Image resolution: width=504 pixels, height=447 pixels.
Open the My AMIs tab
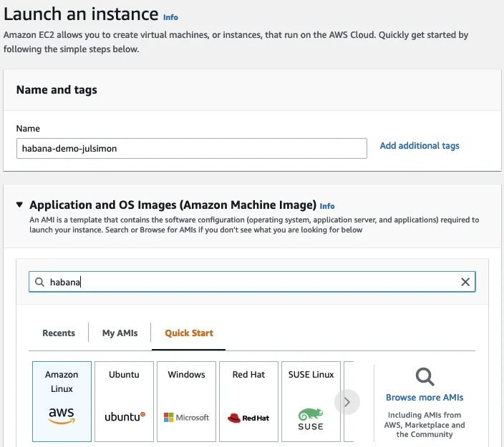pos(120,333)
